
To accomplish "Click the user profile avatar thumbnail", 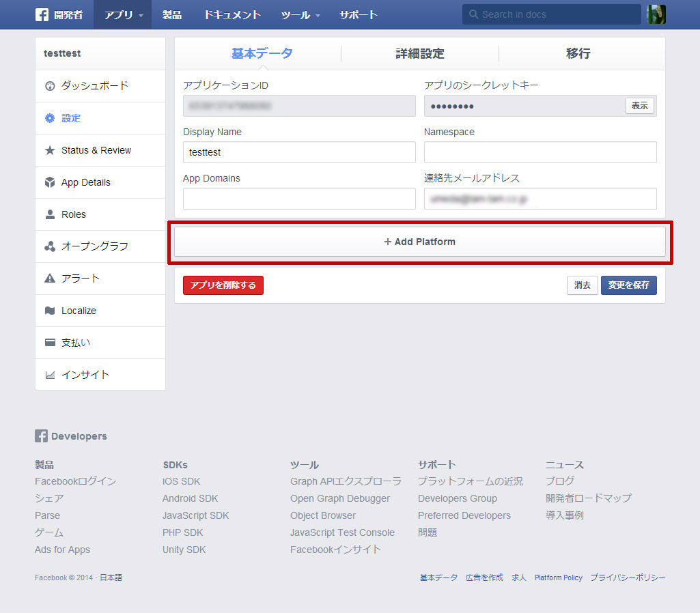I will click(656, 14).
